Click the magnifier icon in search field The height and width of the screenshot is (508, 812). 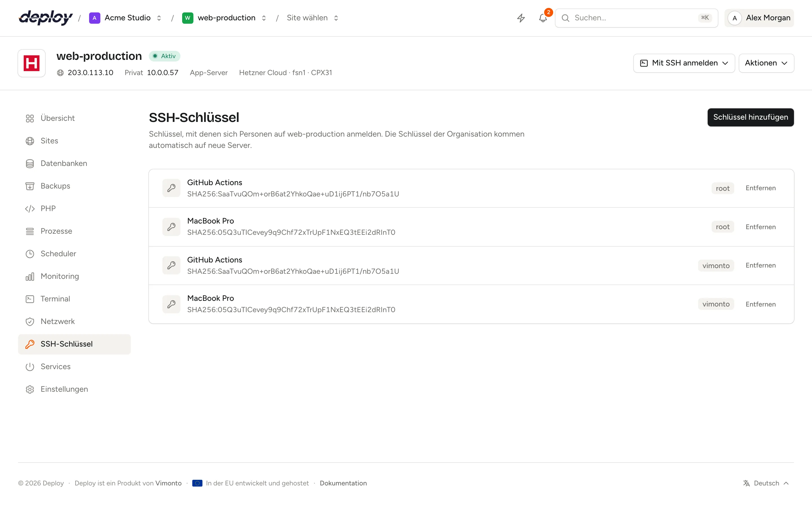pos(565,18)
